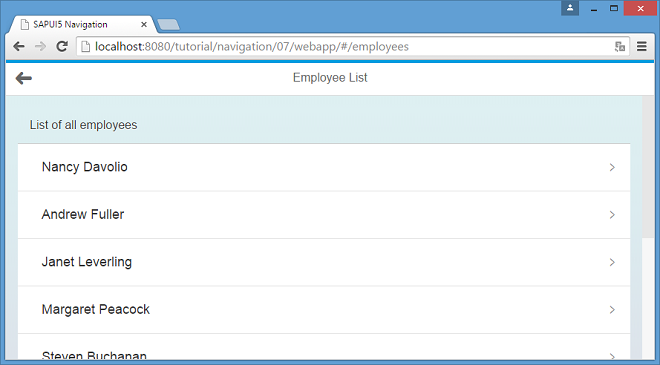This screenshot has width=660, height=365.
Task: Go back using the browser back button
Action: coord(19,46)
